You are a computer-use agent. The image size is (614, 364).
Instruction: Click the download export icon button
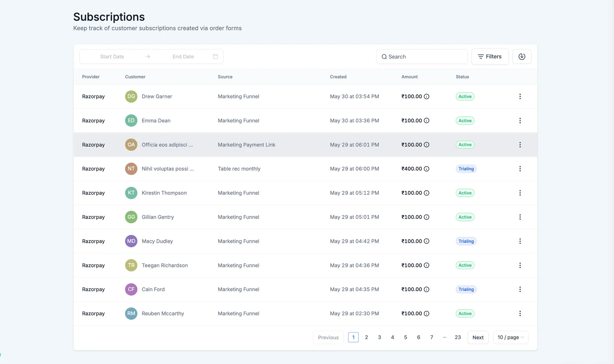[522, 56]
